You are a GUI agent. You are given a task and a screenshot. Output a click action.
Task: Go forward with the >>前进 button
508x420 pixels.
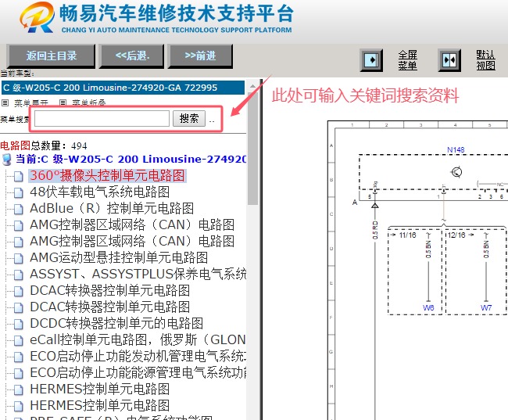pos(200,56)
